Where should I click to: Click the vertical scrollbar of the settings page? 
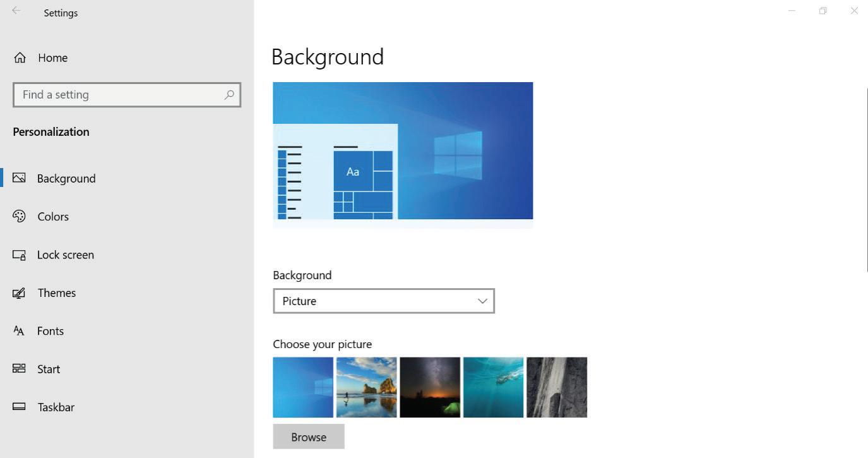point(867,180)
